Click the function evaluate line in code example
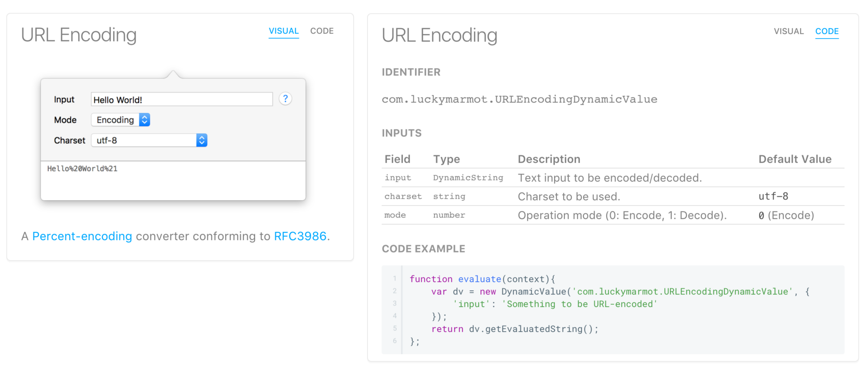Image resolution: width=868 pixels, height=370 pixels. [482, 279]
